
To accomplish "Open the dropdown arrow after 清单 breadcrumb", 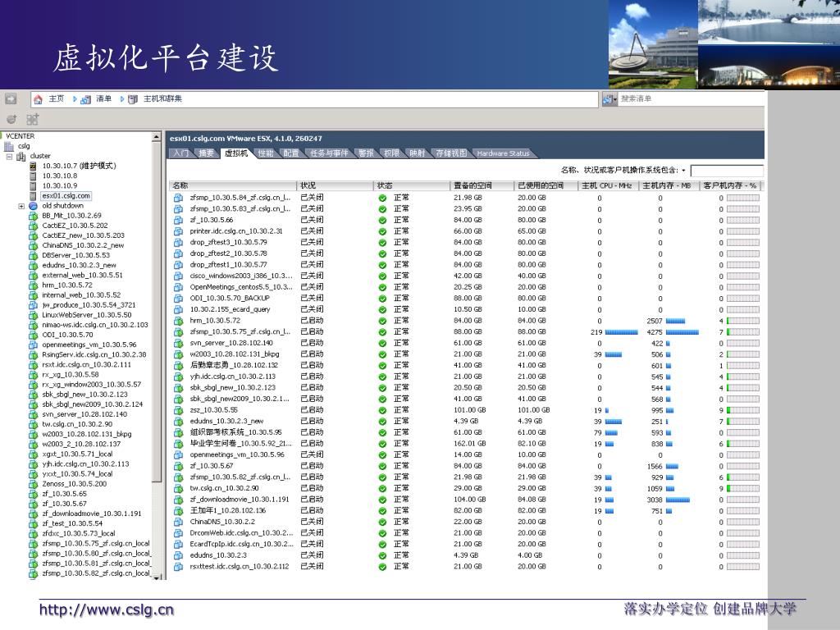I will pyautogui.click(x=121, y=99).
